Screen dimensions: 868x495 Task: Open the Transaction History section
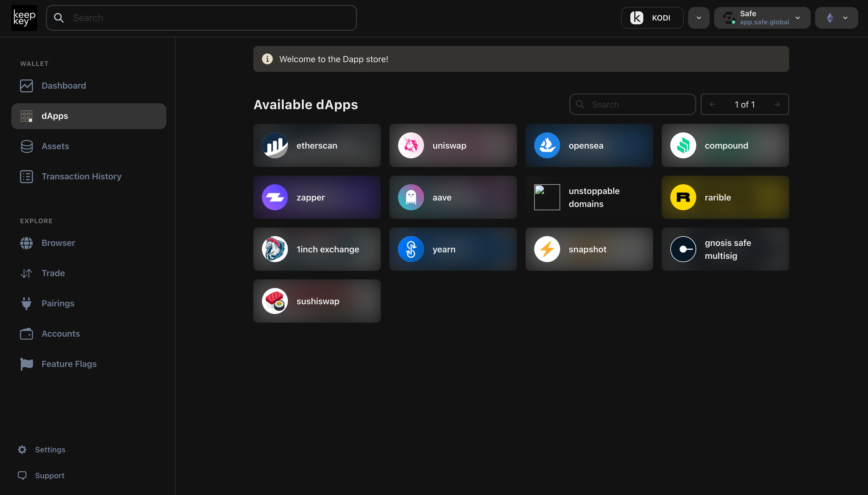coord(81,176)
